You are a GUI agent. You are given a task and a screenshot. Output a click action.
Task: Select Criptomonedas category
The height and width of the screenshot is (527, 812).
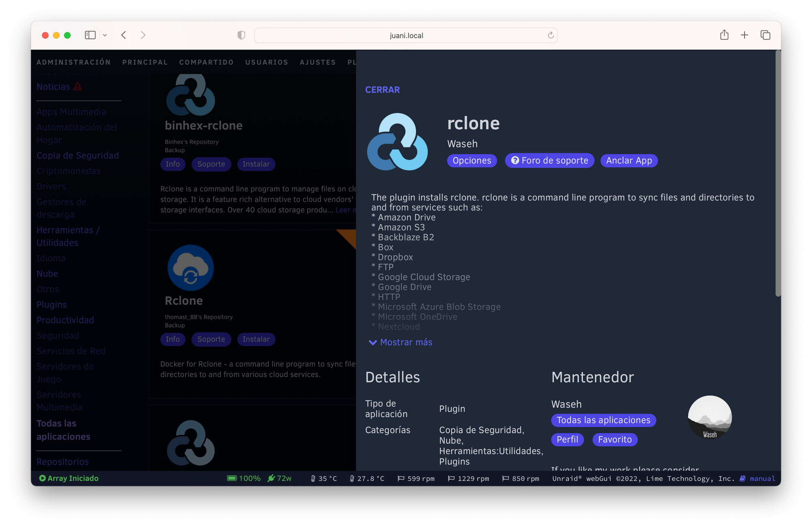69,171
